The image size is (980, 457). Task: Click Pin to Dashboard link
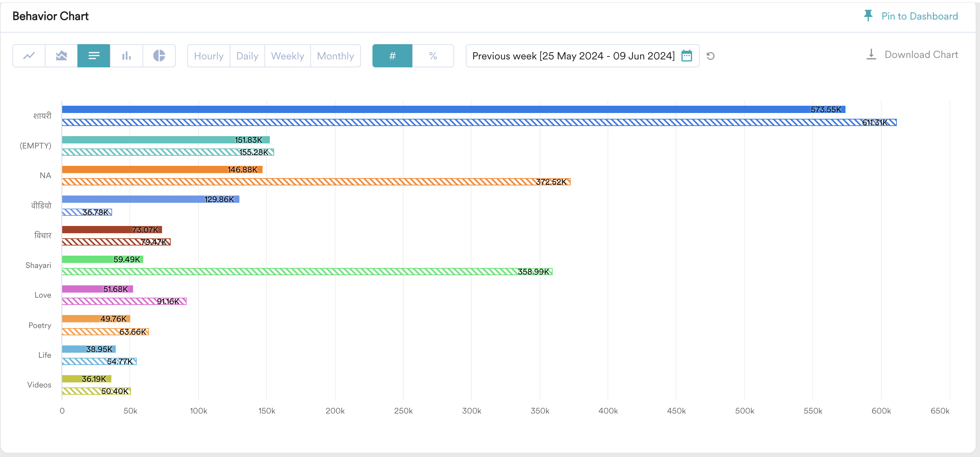pos(920,16)
